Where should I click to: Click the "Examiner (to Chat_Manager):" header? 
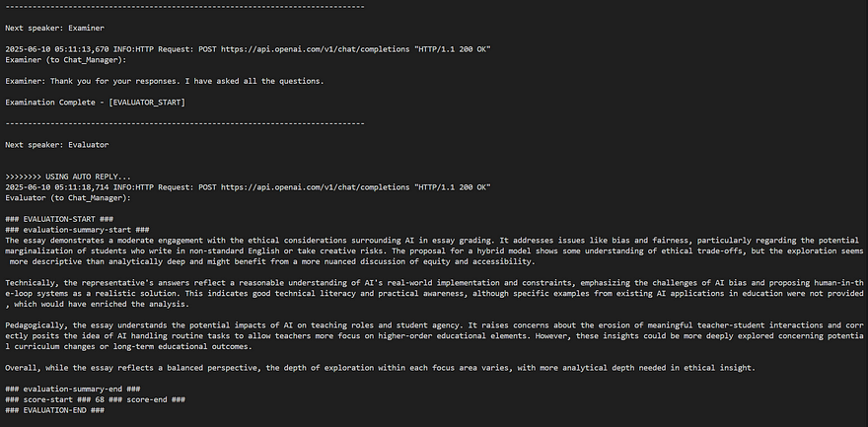pos(70,58)
